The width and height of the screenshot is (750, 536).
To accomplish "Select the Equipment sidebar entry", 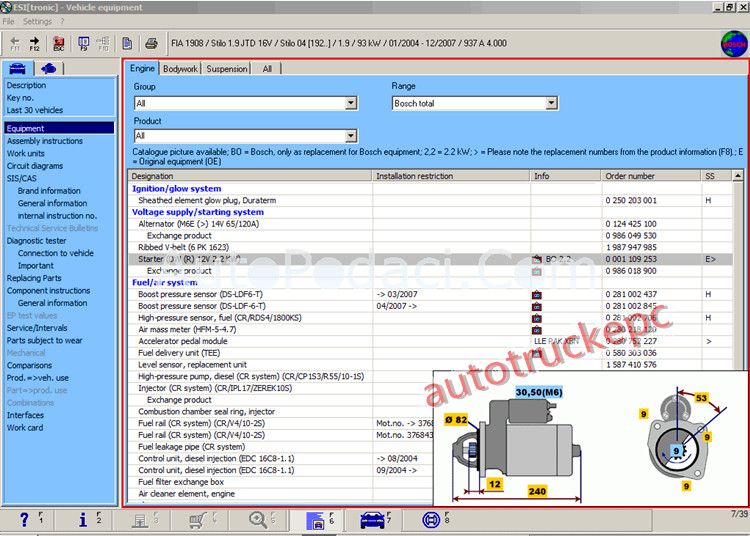I will 59,128.
